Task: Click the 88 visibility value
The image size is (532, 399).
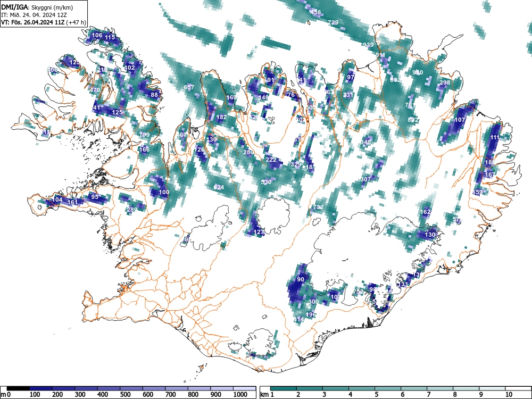Action: [154, 95]
